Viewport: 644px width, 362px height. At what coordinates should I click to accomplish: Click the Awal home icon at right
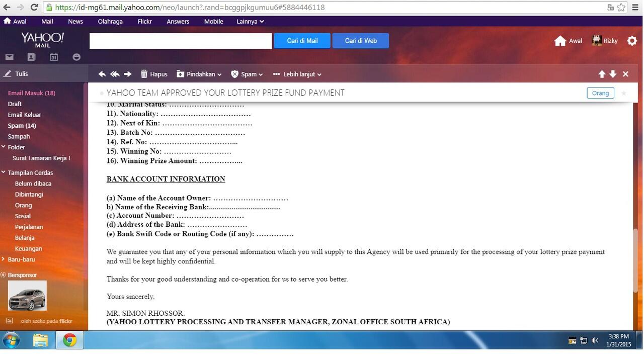[x=560, y=41]
